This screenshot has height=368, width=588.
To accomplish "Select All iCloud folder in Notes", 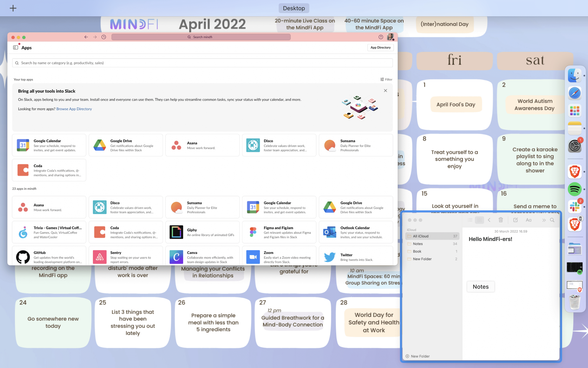I will 432,236.
